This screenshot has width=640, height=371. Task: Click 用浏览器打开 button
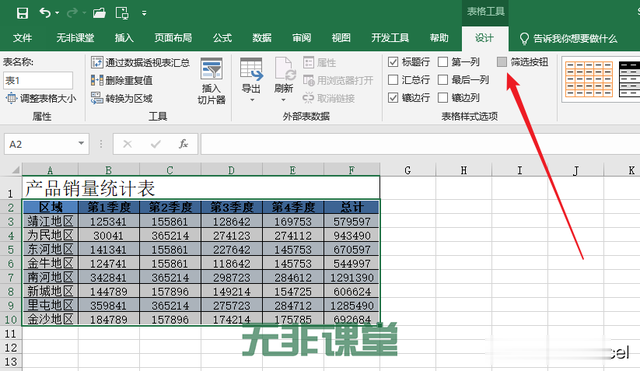tap(338, 80)
